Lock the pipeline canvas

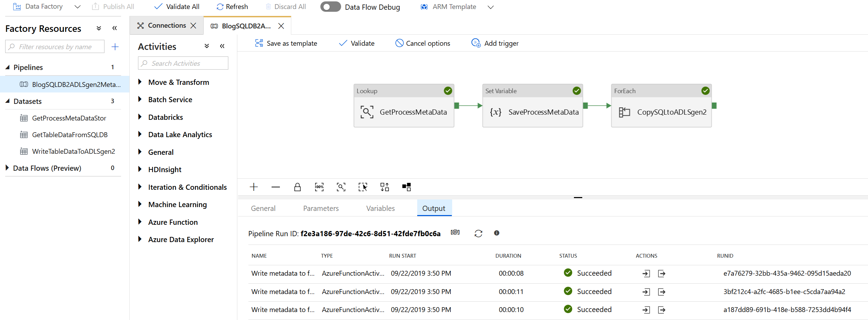click(x=297, y=187)
